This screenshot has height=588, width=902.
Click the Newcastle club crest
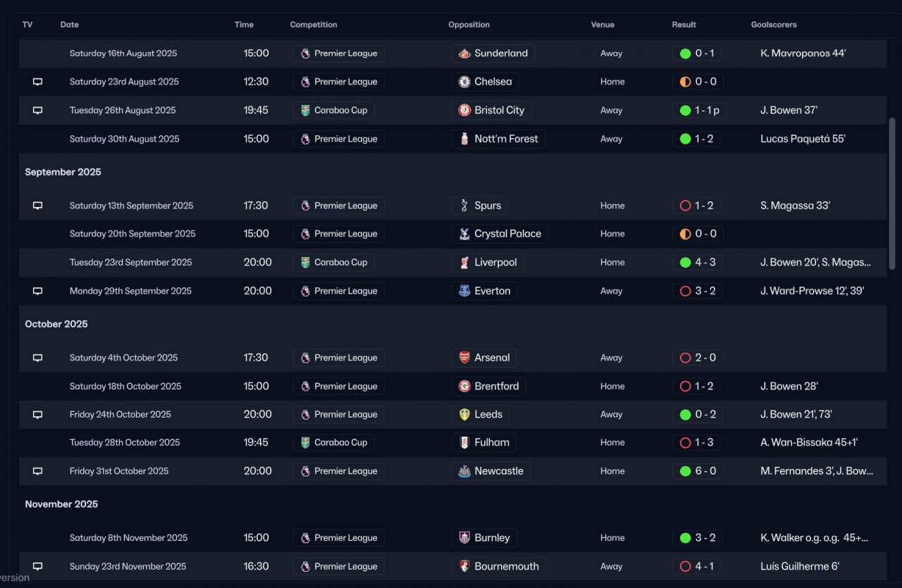point(464,471)
